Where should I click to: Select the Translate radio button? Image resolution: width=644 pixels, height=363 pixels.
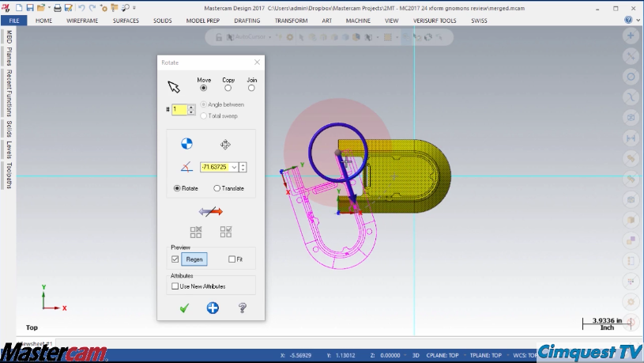click(x=217, y=188)
